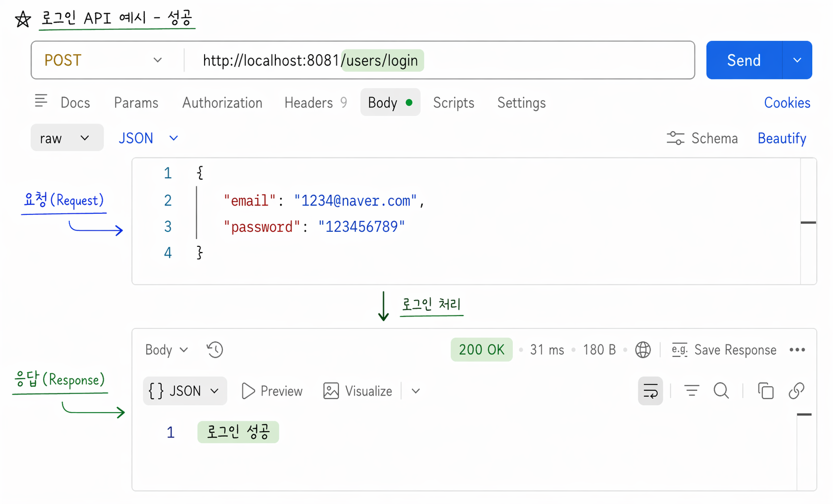Screen dimensions: 833x504
Task: Open the Settings tab
Action: [521, 103]
